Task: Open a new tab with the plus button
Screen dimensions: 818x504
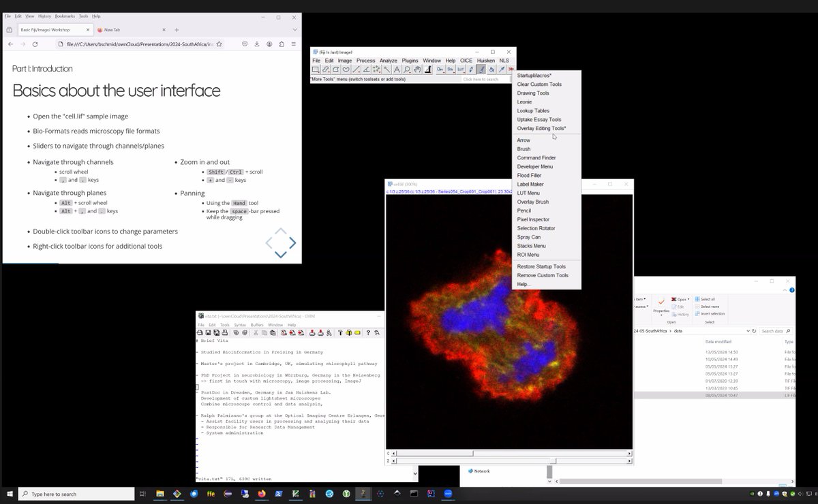Action: coord(177,30)
